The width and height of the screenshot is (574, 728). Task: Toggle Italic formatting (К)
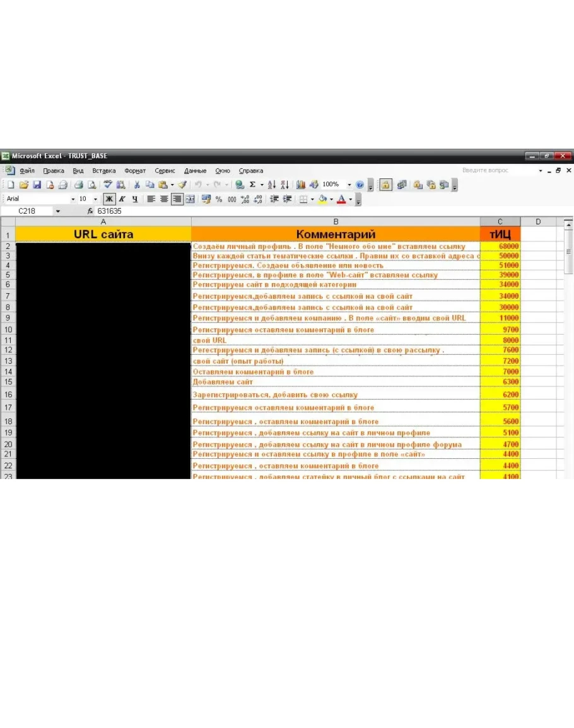tap(122, 199)
